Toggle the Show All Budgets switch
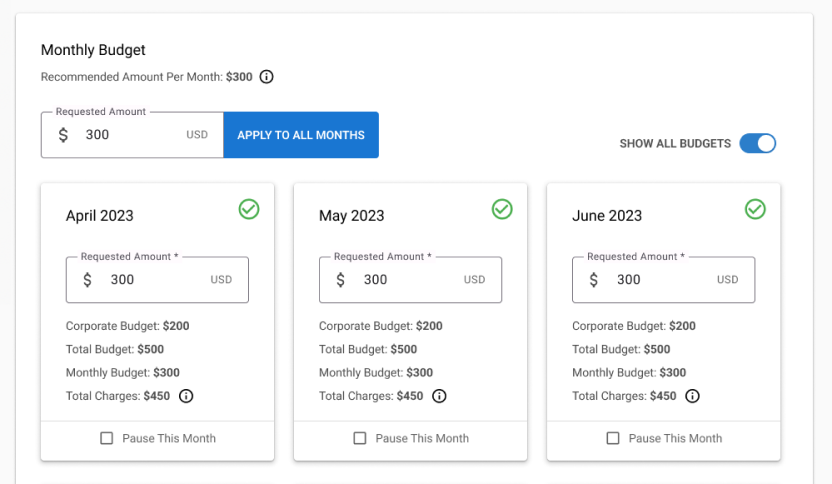The image size is (832, 484). [758, 143]
